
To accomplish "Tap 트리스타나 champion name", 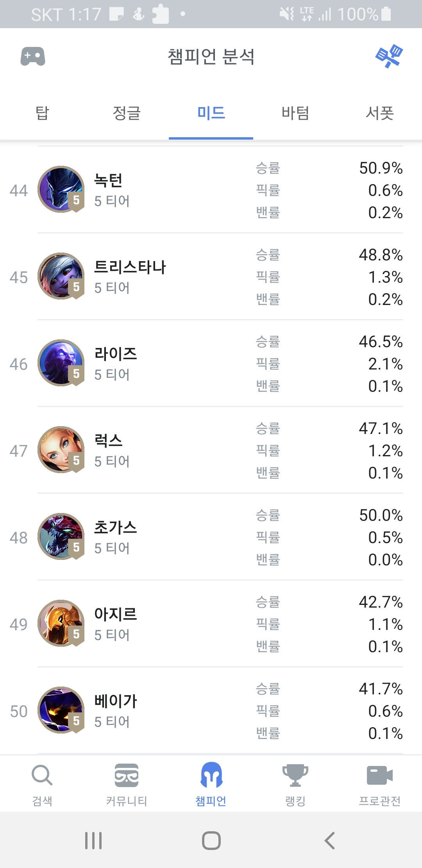I will [x=130, y=267].
